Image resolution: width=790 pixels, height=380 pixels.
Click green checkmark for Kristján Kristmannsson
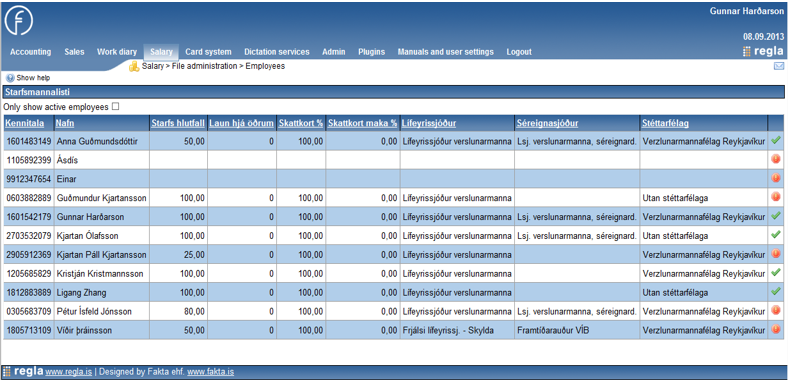(x=776, y=273)
